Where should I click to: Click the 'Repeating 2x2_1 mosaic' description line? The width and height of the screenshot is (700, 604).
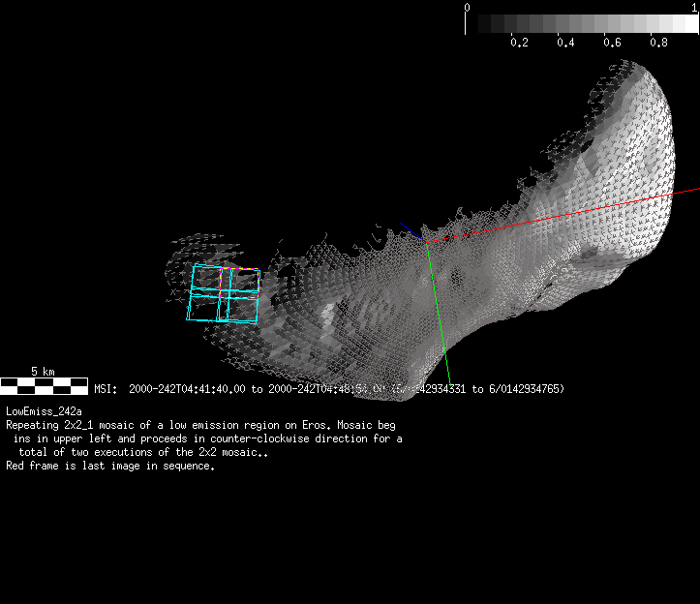tap(200, 425)
